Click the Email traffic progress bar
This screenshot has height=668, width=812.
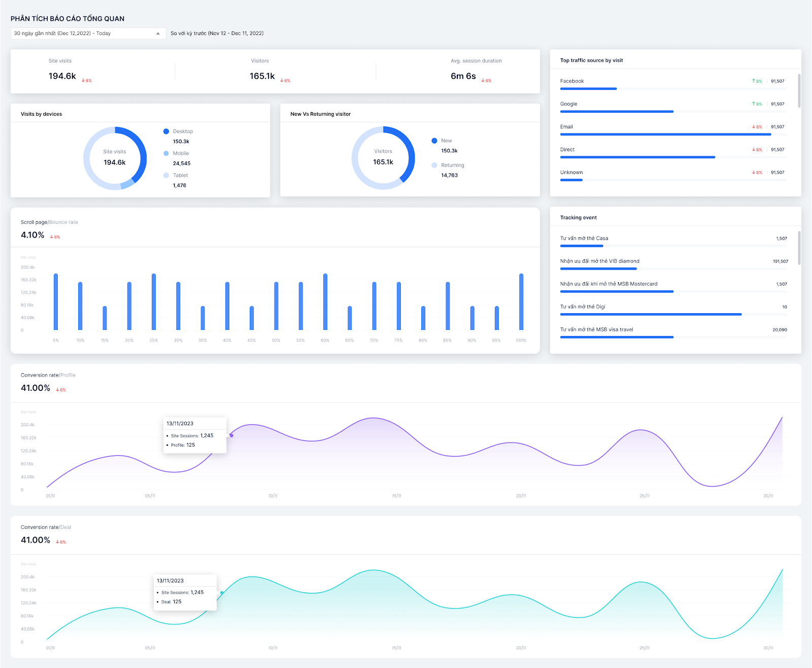tap(673, 135)
